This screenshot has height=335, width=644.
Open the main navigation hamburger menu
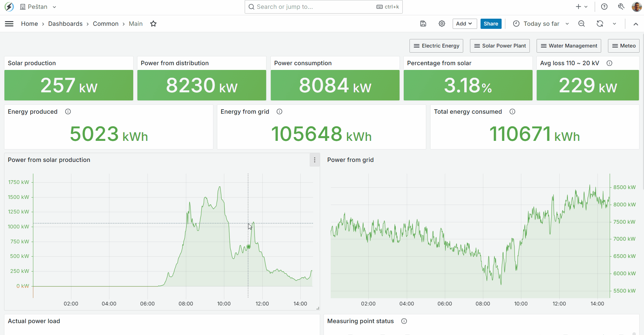coord(9,23)
